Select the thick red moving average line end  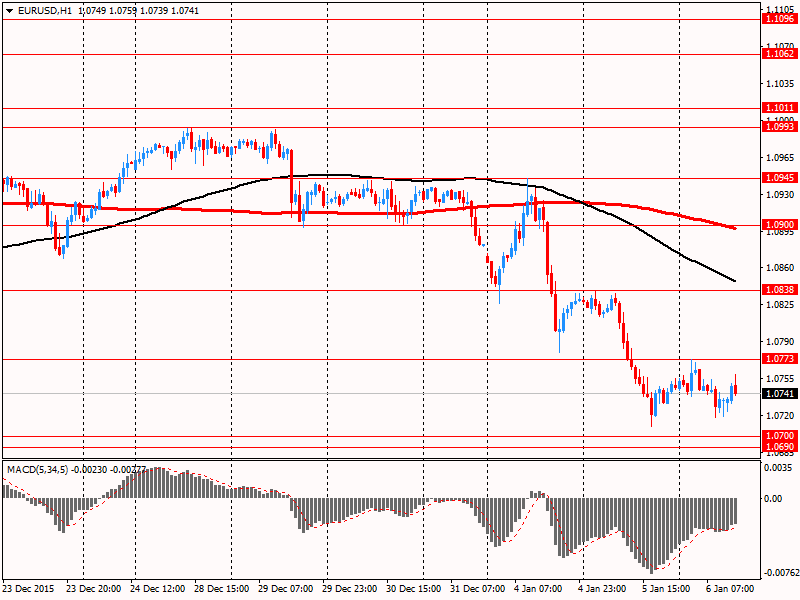point(734,228)
